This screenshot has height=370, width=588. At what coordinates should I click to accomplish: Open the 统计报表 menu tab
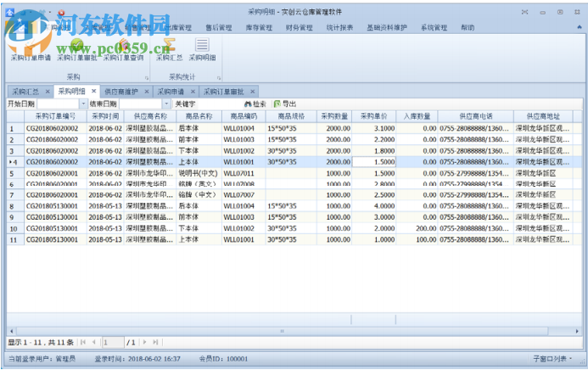[339, 27]
